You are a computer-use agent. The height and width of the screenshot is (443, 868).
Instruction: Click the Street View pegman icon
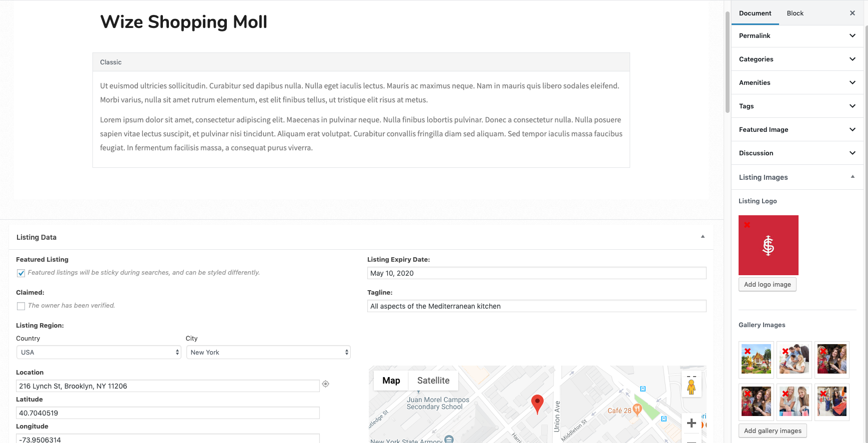pos(691,387)
